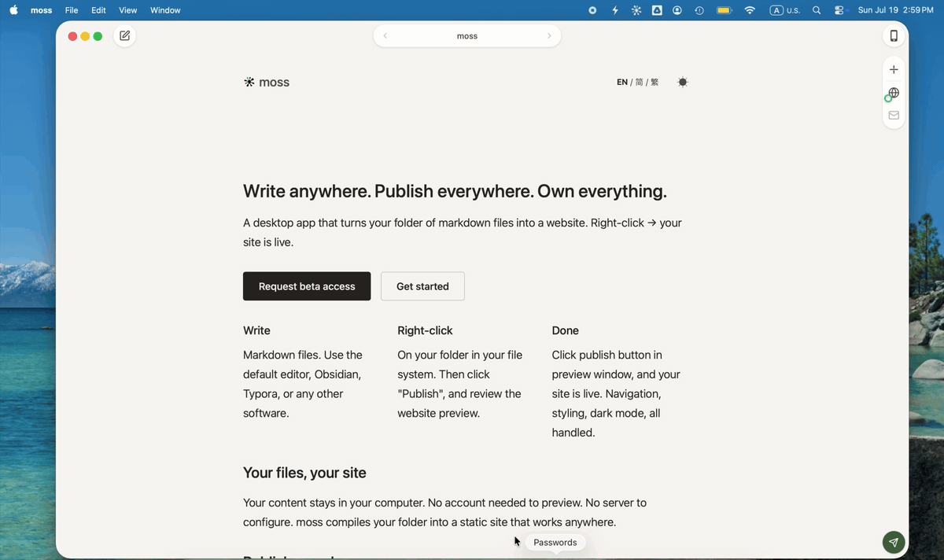Viewport: 944px width, 560px height.
Task: Click the moss site title text
Action: (274, 83)
